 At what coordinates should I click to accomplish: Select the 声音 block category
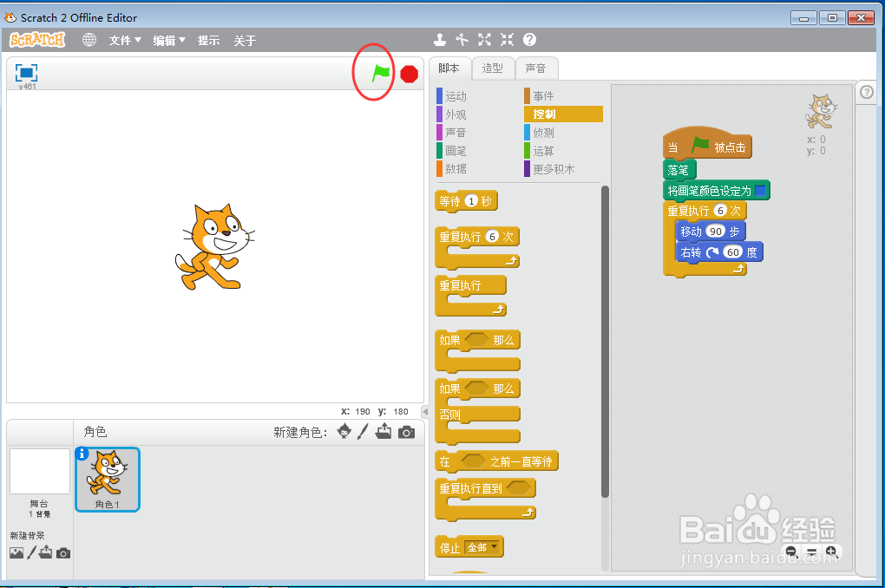click(456, 133)
